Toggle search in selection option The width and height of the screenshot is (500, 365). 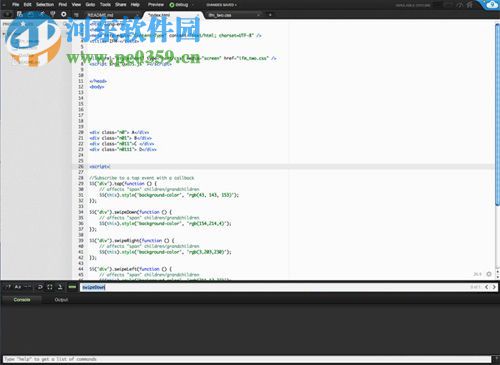(50, 287)
